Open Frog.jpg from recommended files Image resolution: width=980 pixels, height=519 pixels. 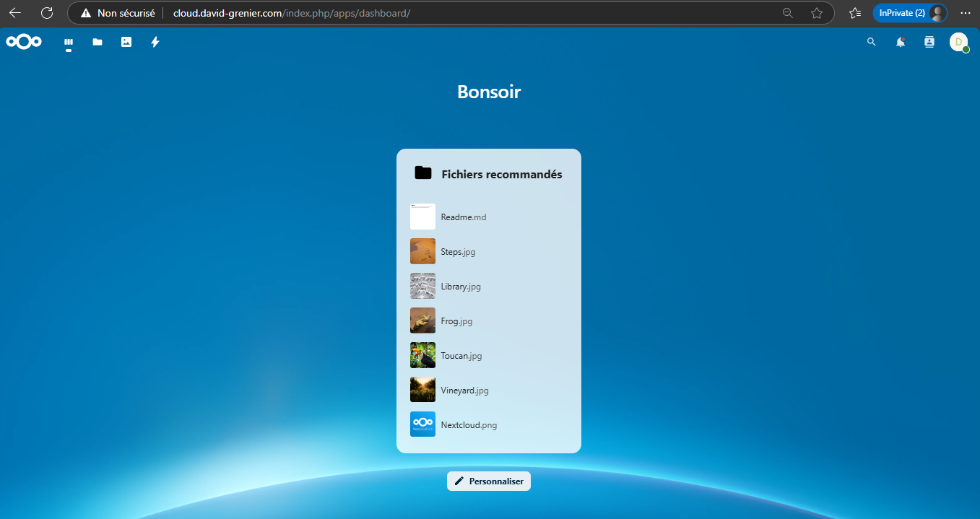coord(489,320)
